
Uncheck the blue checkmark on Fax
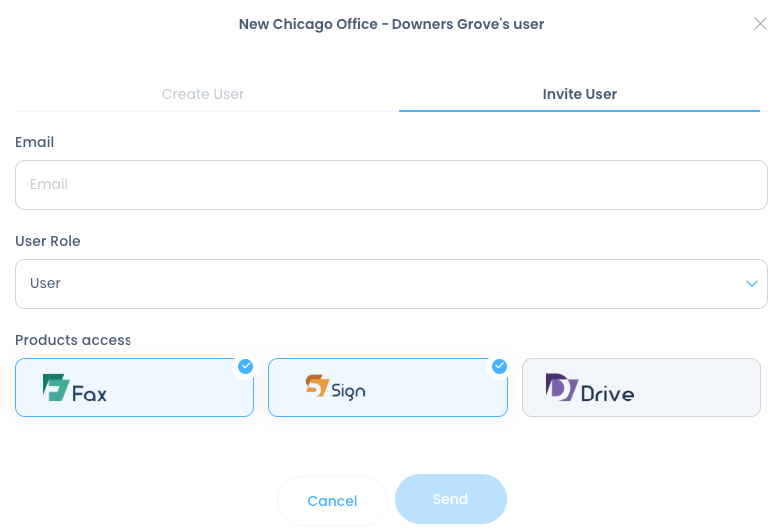[x=245, y=366]
